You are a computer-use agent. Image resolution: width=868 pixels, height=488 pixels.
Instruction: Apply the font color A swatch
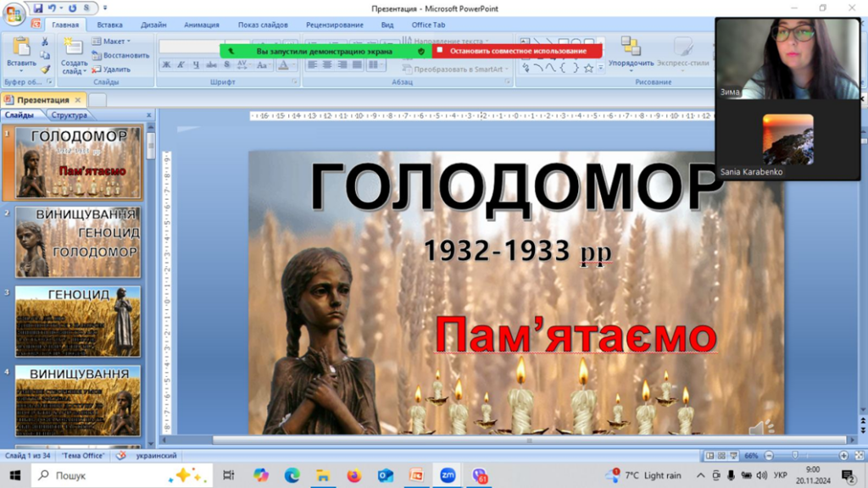pos(283,65)
